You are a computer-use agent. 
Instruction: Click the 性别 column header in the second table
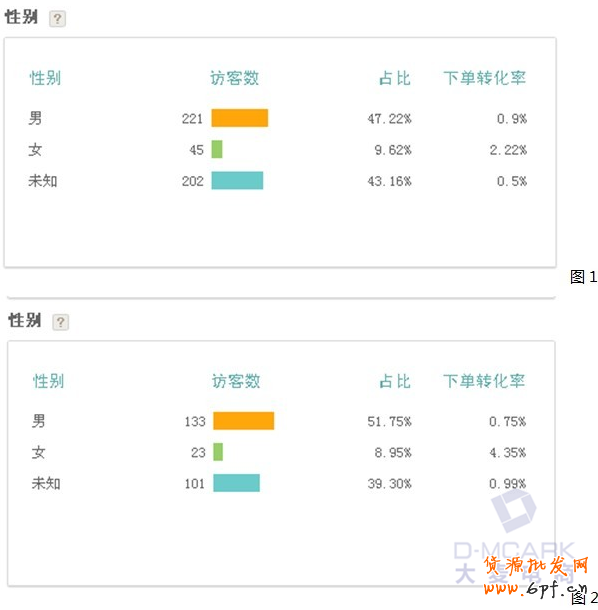tap(48, 381)
